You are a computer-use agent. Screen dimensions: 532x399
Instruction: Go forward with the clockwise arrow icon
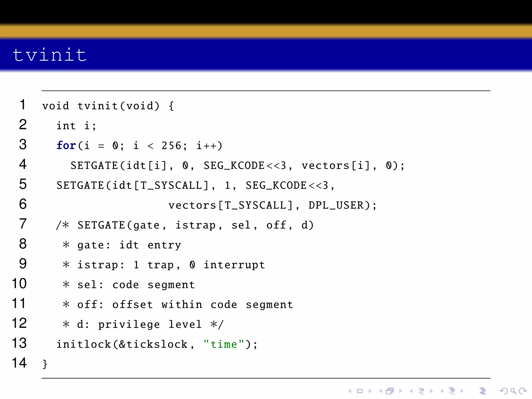(x=523, y=391)
